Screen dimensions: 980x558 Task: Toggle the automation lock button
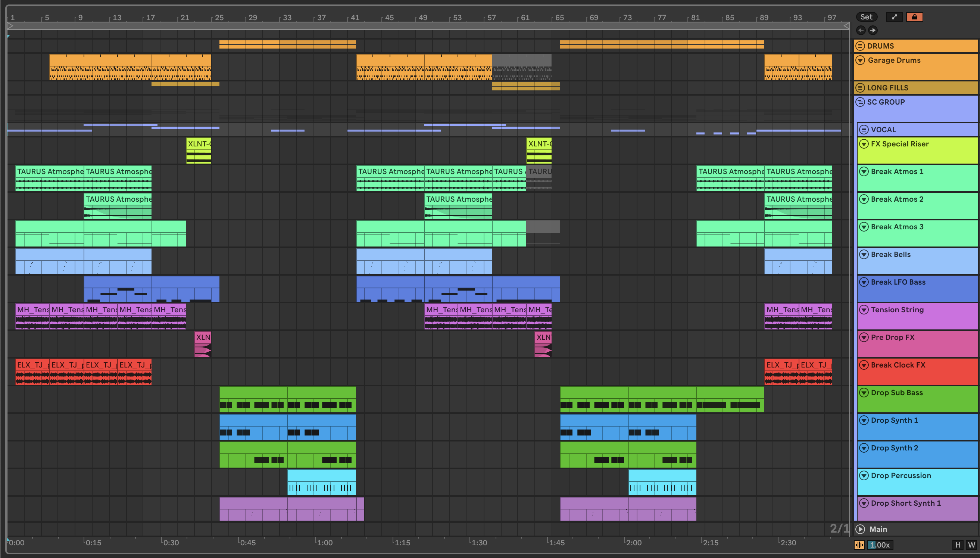[x=914, y=17]
